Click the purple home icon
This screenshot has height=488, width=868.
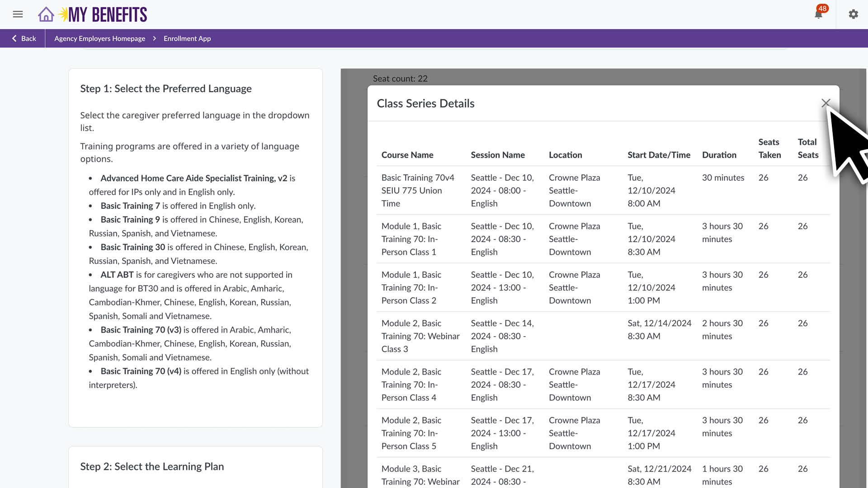(46, 14)
